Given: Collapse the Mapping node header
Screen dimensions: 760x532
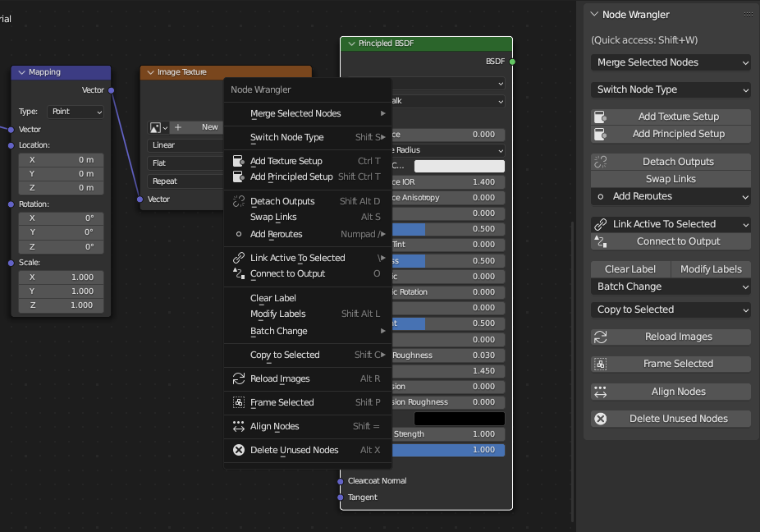Looking at the screenshot, I should click(x=22, y=72).
